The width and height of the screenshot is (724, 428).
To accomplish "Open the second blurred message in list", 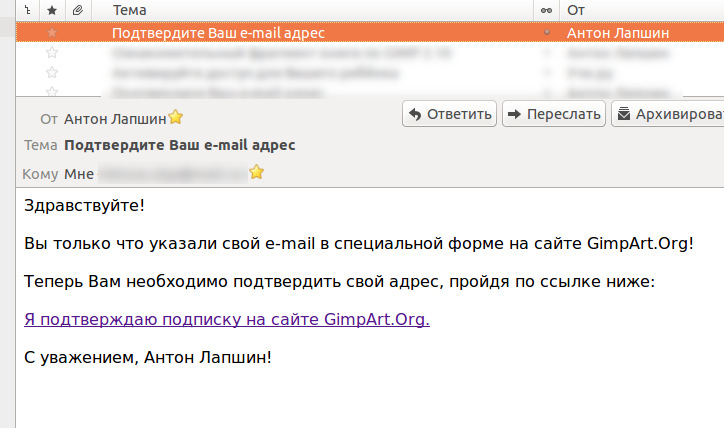I will 370,53.
